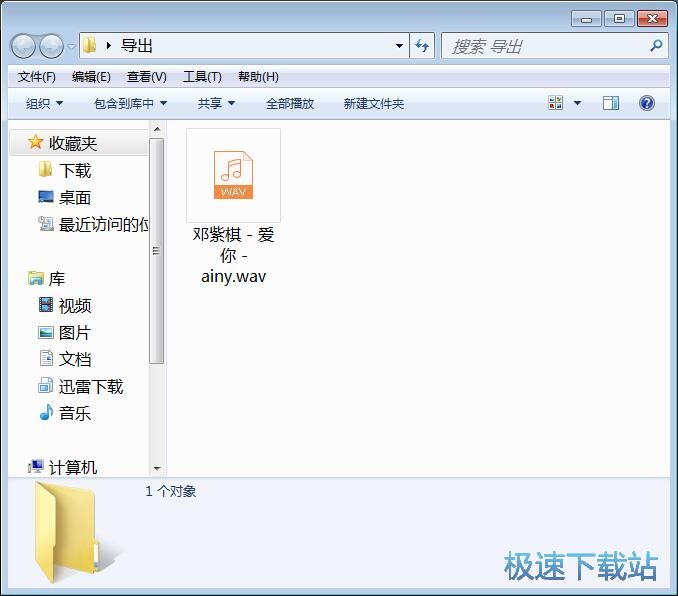Image resolution: width=678 pixels, height=596 pixels.
Task: Click the change view icon
Action: tap(555, 103)
